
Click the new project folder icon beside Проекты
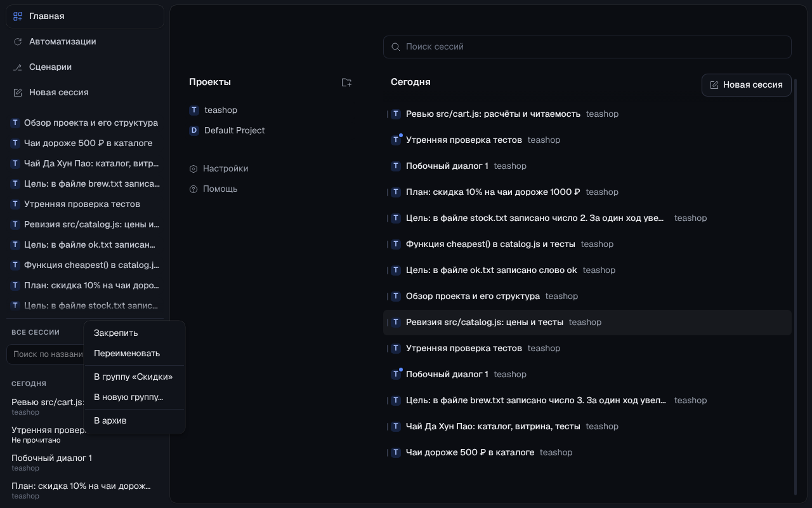click(346, 83)
